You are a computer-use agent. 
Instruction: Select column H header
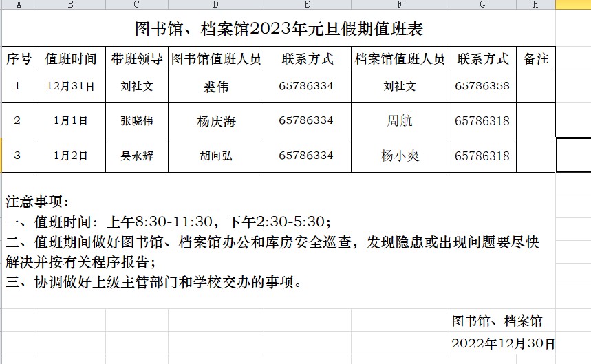535,5
